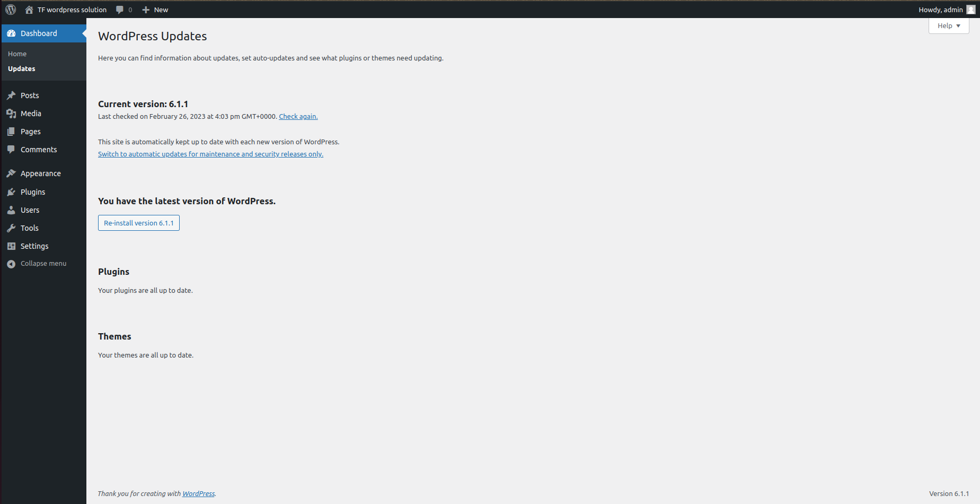
Task: Click the Plugins plug icon
Action: click(12, 192)
